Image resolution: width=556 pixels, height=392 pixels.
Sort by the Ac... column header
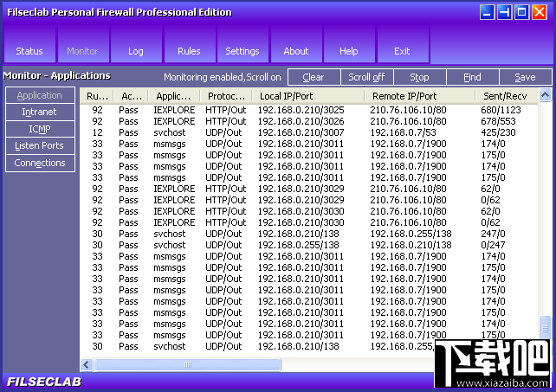pyautogui.click(x=131, y=96)
